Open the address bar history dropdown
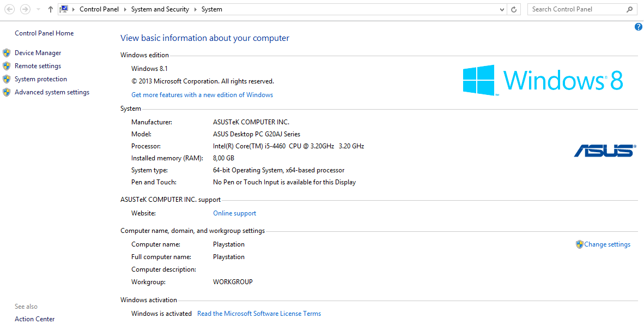The width and height of the screenshot is (644, 324). click(x=502, y=9)
